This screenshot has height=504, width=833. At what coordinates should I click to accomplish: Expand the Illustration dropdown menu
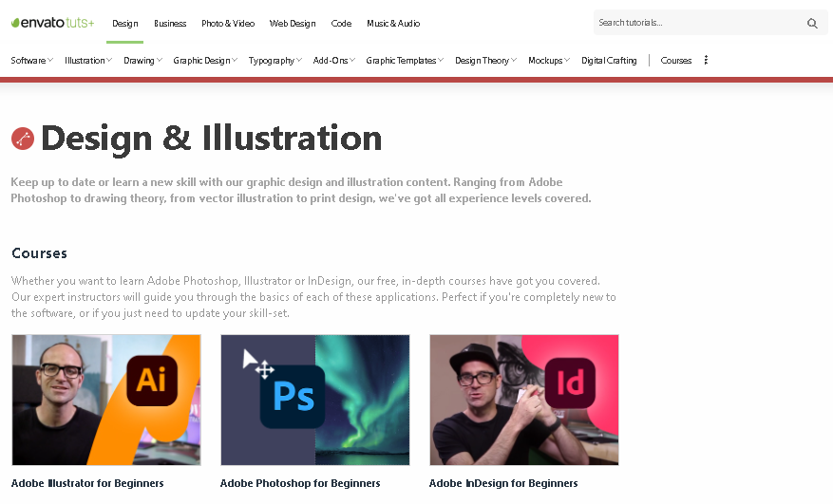88,61
